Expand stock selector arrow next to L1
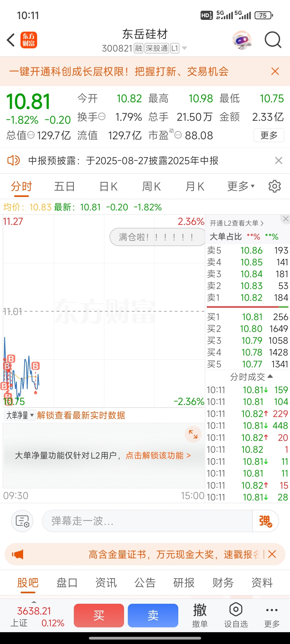The width and height of the screenshot is (290, 644). pyautogui.click(x=184, y=48)
